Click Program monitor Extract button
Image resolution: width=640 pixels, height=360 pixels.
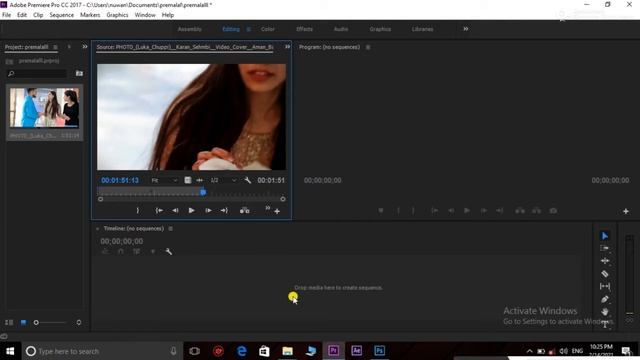pos(536,211)
